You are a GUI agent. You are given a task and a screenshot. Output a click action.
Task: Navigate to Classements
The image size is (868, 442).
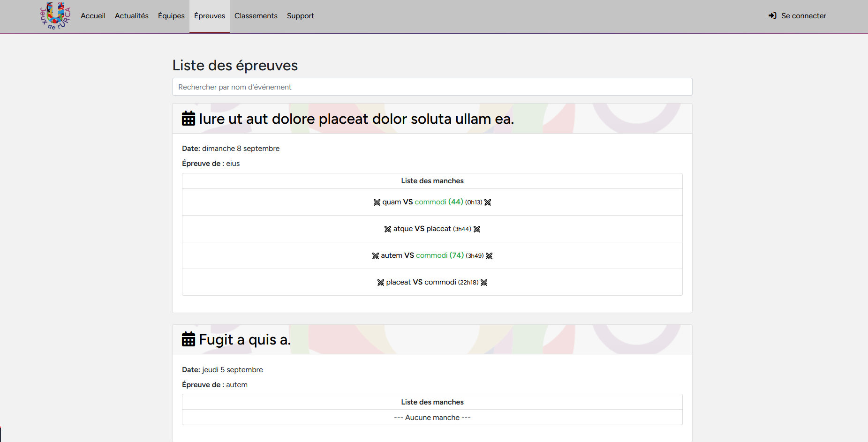pyautogui.click(x=256, y=16)
